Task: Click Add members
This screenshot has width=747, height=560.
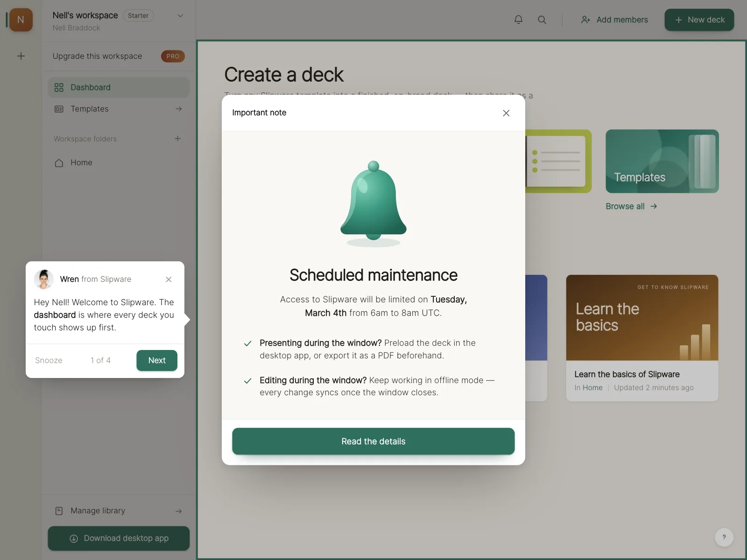Action: 614,20
